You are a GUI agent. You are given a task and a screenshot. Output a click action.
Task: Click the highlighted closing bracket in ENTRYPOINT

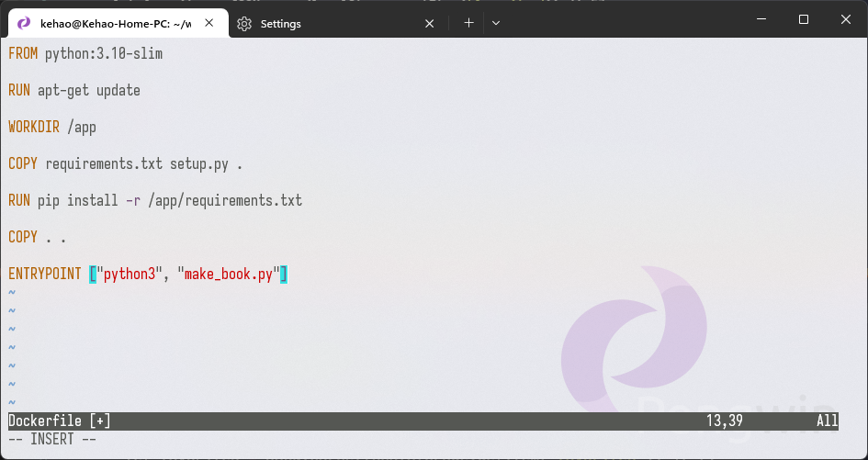click(x=284, y=274)
